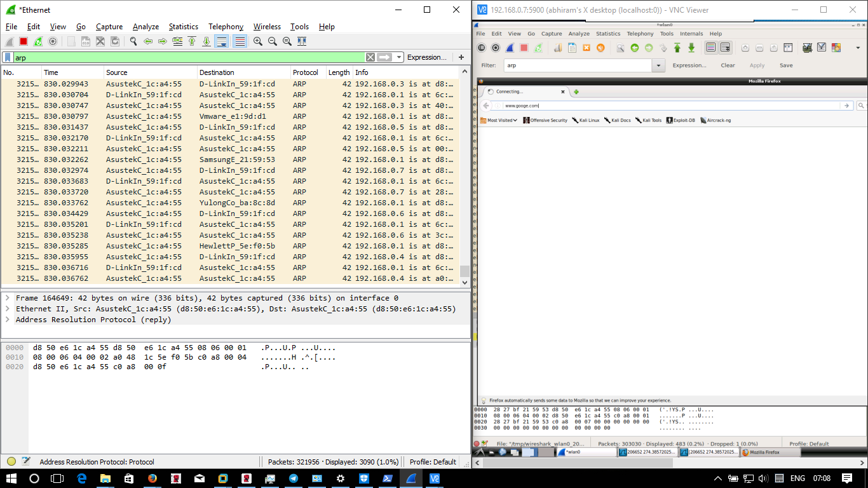This screenshot has width=868, height=488.
Task: Click green go-to-last-packet arrow in VNC
Action: click(x=691, y=48)
